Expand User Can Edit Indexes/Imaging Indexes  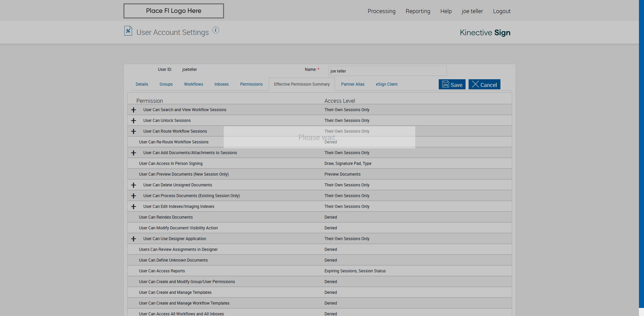133,207
